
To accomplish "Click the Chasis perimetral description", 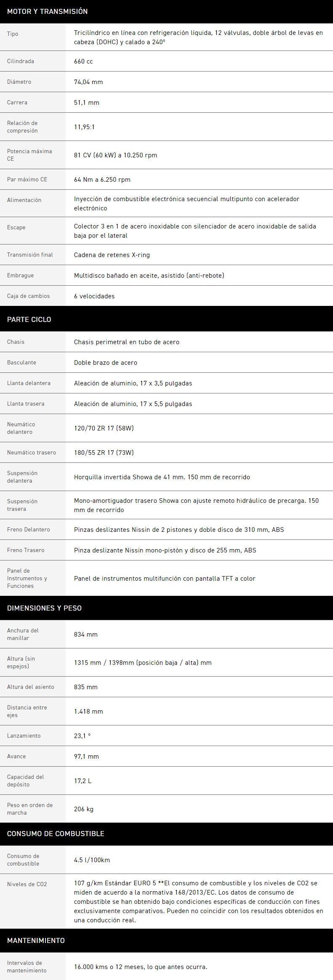I will point(127,342).
